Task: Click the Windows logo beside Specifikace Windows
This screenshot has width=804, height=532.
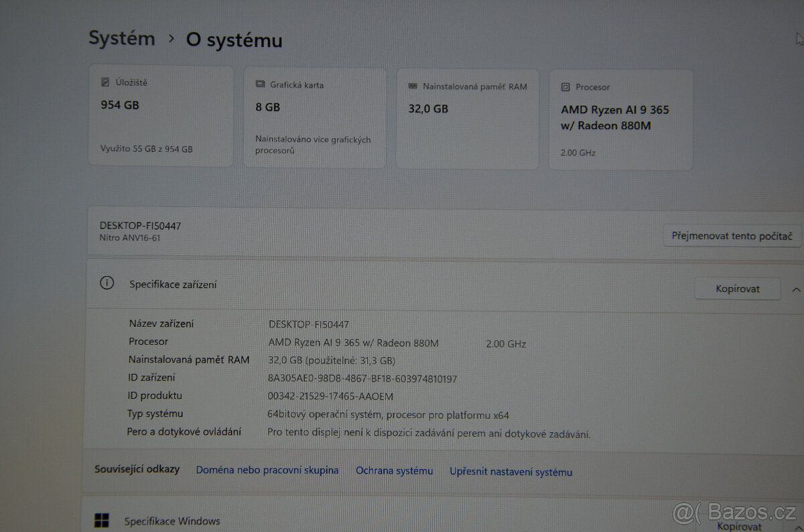Action: click(x=102, y=520)
